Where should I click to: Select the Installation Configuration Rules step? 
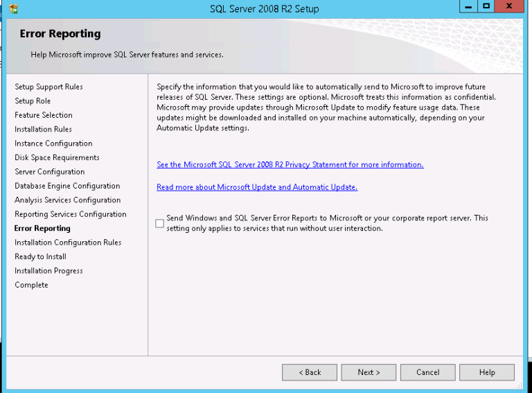(68, 243)
